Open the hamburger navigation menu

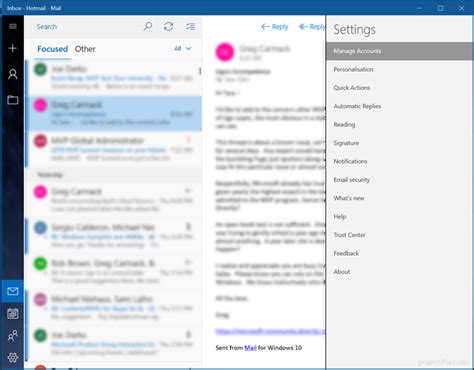(x=13, y=26)
